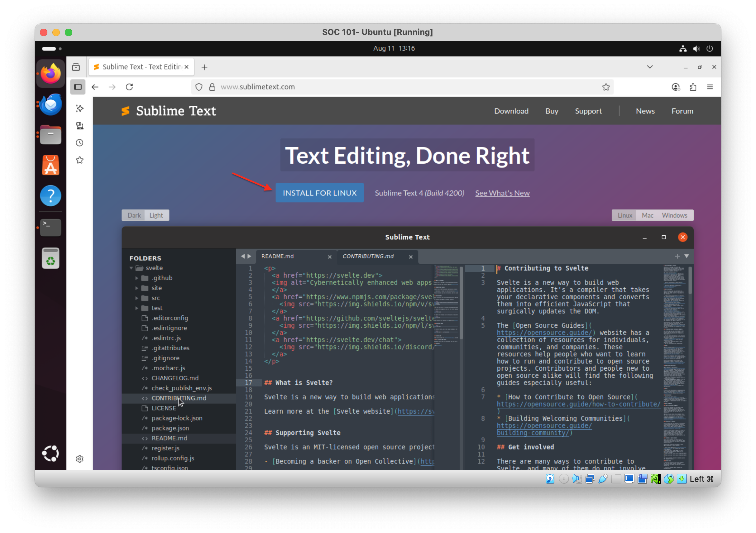Open the system power menu icon
Viewport: 756px width, 533px height.
pos(710,48)
